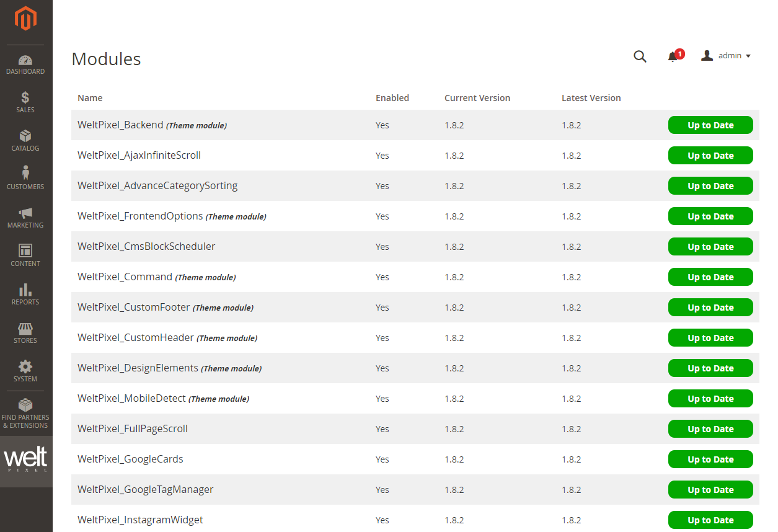The height and width of the screenshot is (532, 778).
Task: Select the WeltPixel_Backend module name
Action: pos(120,125)
